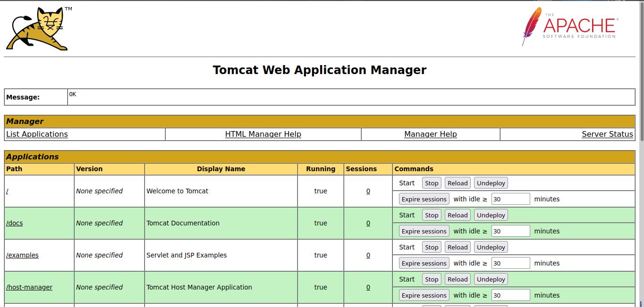Click 'Welcome to Tomcat' display name
This screenshot has width=644, height=307.
(x=178, y=191)
